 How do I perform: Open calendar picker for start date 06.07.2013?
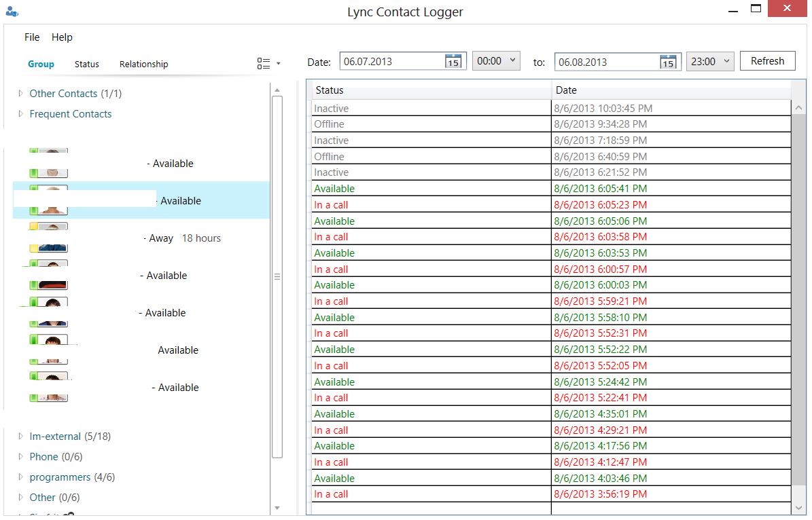(453, 61)
